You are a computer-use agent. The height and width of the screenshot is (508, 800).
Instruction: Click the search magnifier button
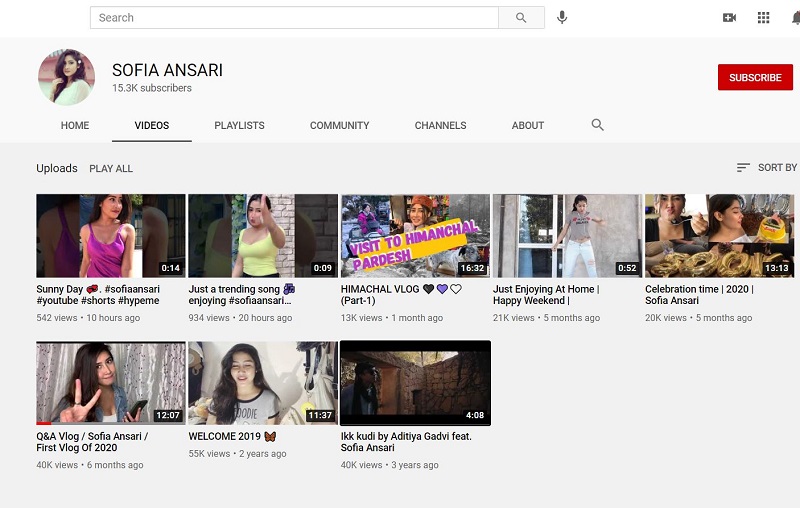pyautogui.click(x=521, y=18)
